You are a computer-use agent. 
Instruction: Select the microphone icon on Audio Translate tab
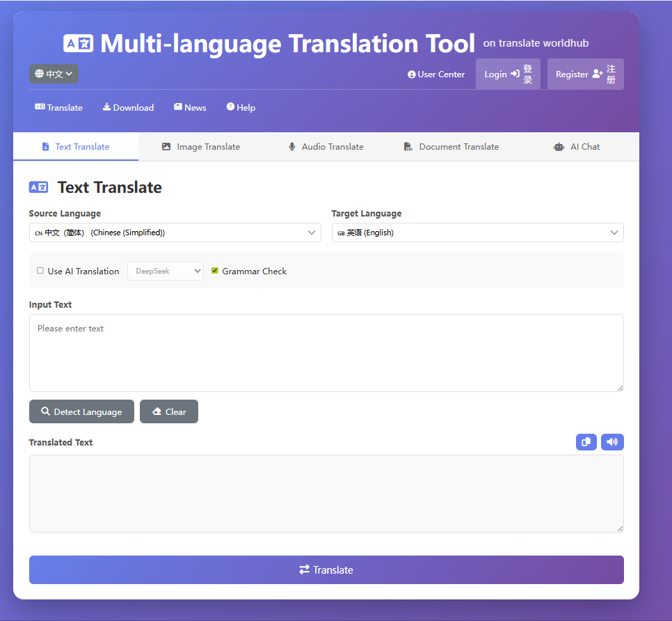coord(291,146)
